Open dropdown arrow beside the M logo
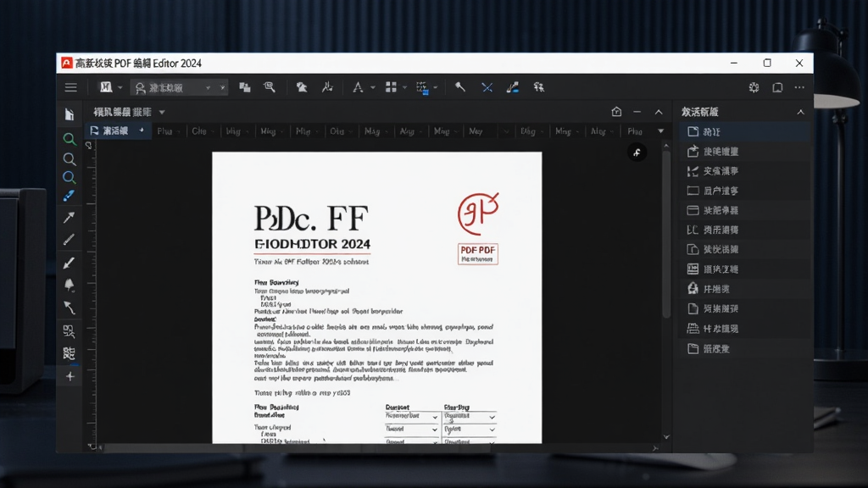The height and width of the screenshot is (488, 868). coord(120,87)
